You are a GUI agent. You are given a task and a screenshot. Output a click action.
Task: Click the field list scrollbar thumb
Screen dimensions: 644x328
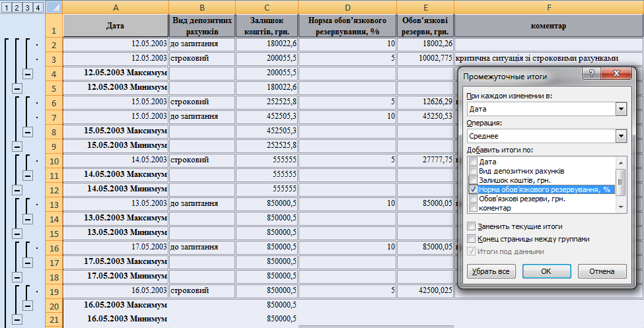621,182
